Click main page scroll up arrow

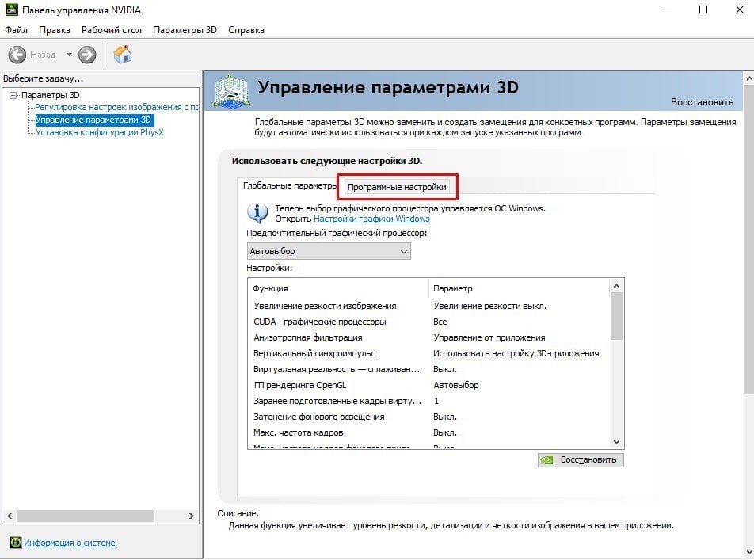tap(748, 78)
